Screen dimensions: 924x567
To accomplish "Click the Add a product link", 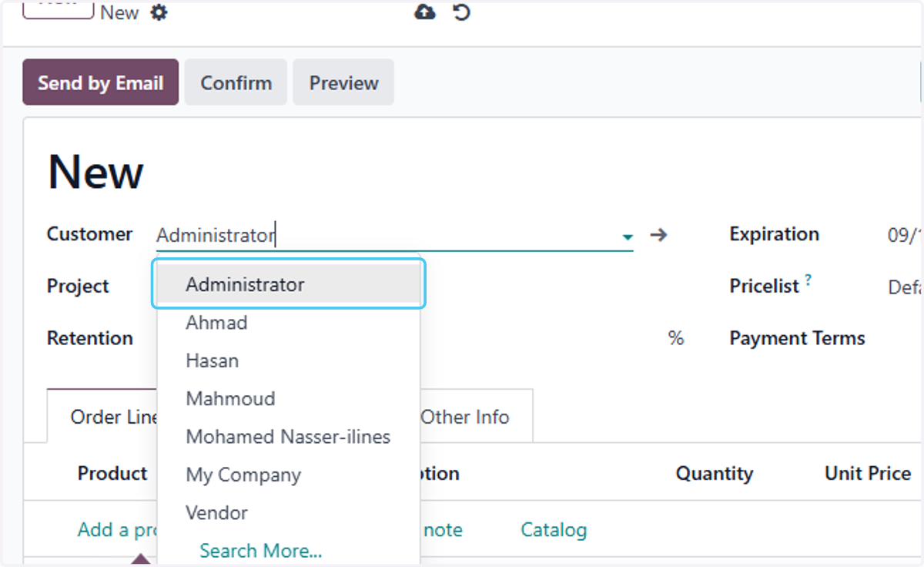I will pos(118,530).
